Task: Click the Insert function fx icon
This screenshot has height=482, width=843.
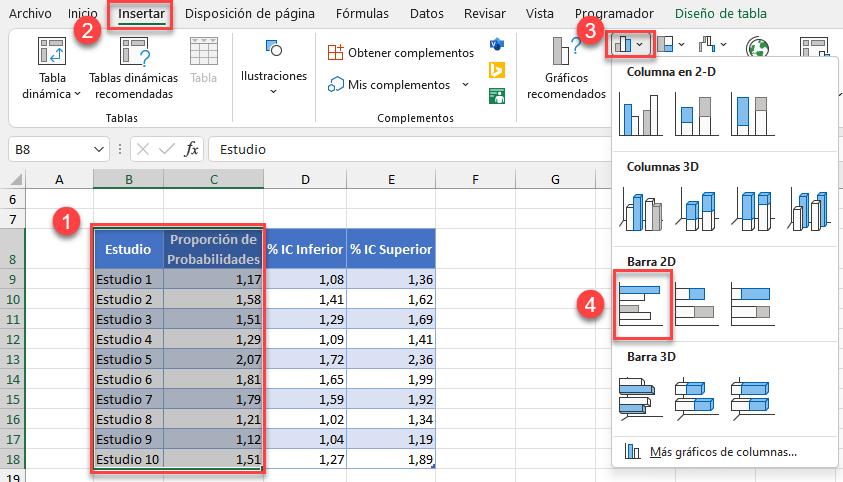Action: (191, 149)
